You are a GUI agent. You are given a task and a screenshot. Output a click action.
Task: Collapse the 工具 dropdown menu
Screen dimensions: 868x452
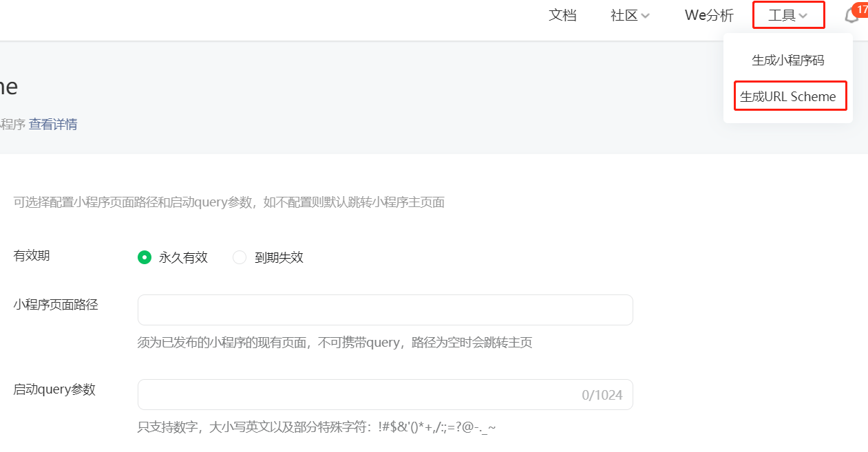pos(787,15)
